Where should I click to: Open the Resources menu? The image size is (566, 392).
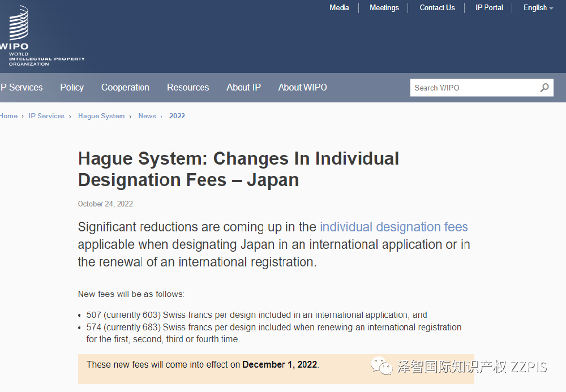click(188, 87)
